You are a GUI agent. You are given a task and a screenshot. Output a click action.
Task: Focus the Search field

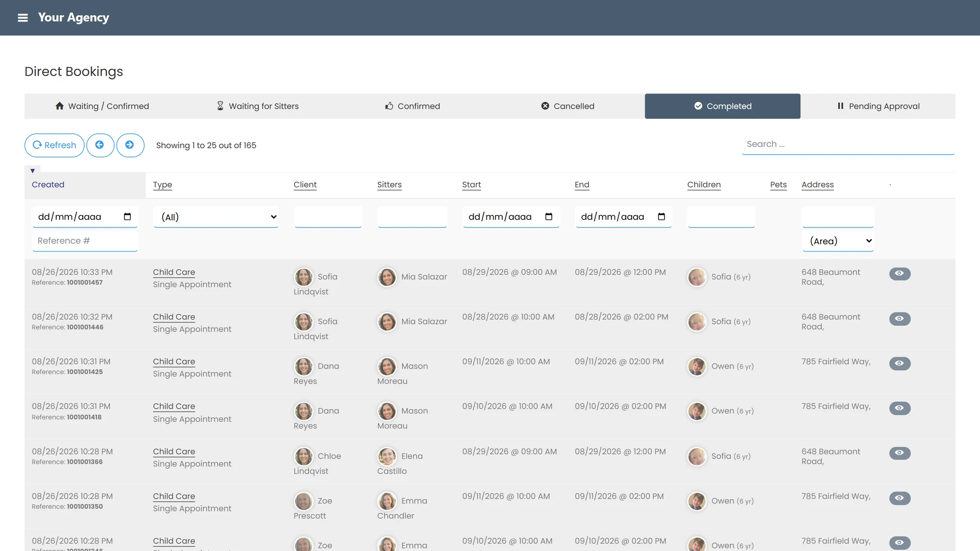point(848,144)
